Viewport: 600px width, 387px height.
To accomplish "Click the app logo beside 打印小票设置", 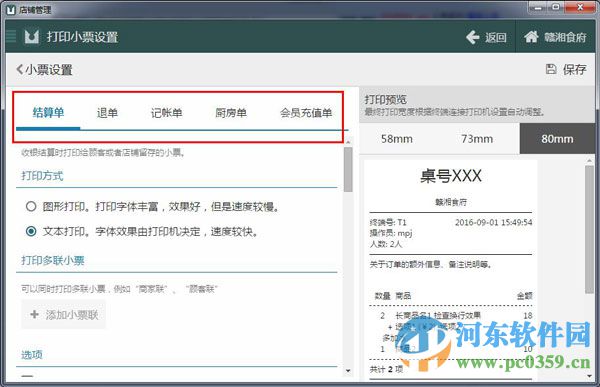I will click(x=32, y=37).
